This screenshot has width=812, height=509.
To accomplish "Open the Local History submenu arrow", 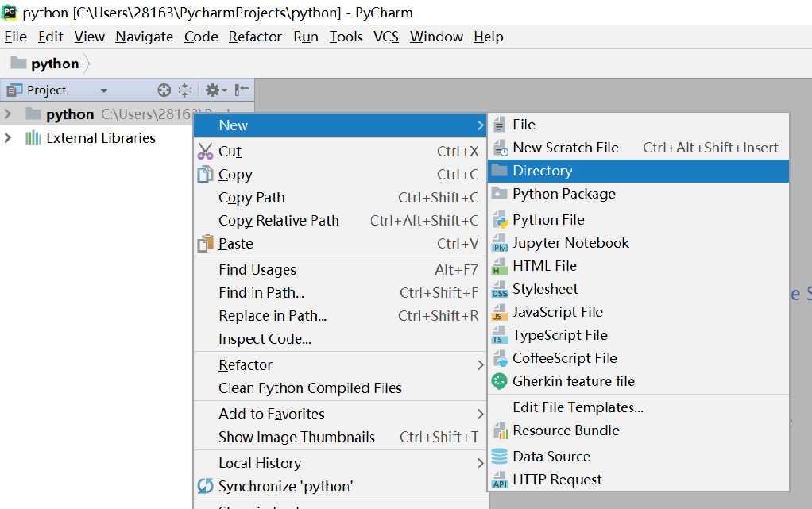I will pos(480,463).
